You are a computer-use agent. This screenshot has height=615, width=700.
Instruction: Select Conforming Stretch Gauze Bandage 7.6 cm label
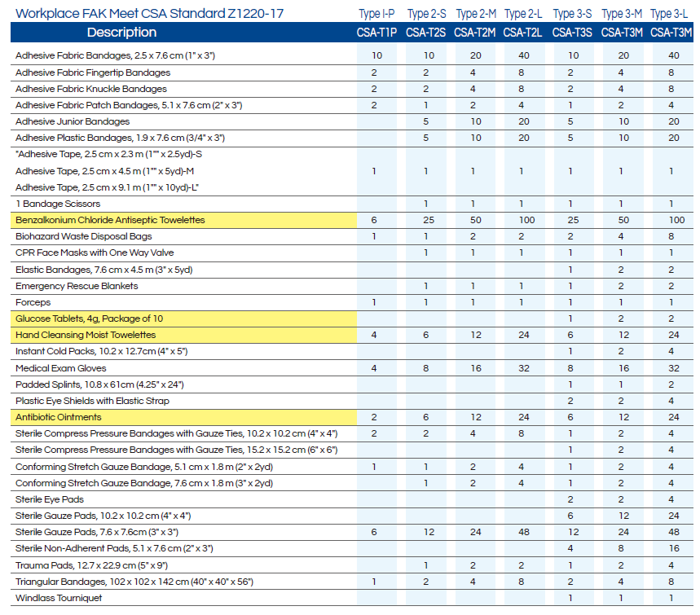tap(144, 483)
